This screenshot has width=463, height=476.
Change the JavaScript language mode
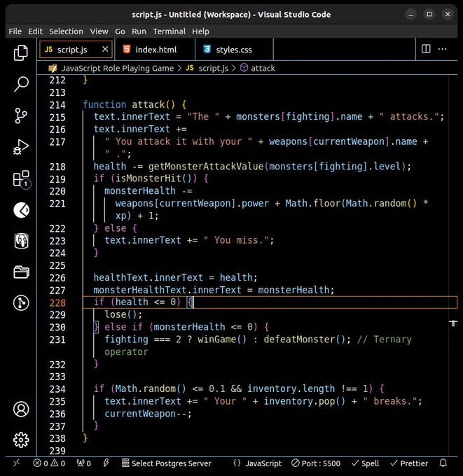pos(263,463)
